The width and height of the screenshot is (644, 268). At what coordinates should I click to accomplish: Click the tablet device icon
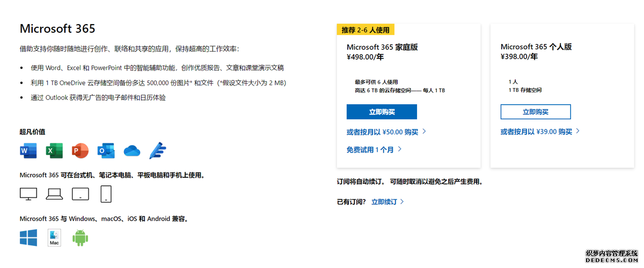tap(80, 194)
